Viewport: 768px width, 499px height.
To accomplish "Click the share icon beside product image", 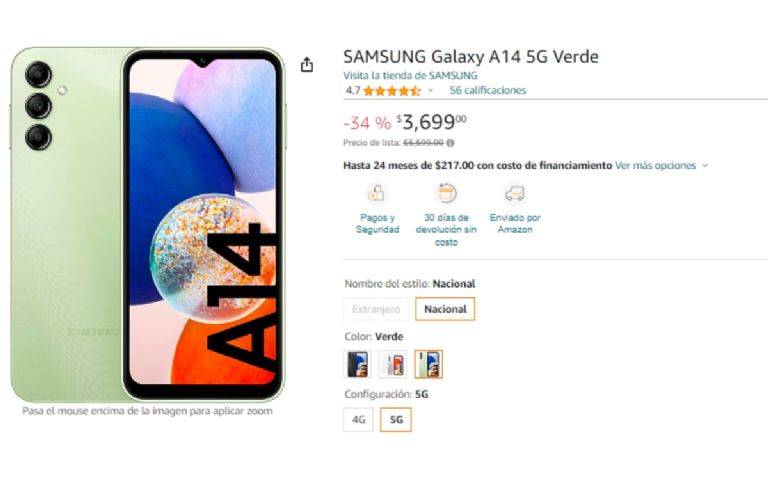I will [307, 64].
